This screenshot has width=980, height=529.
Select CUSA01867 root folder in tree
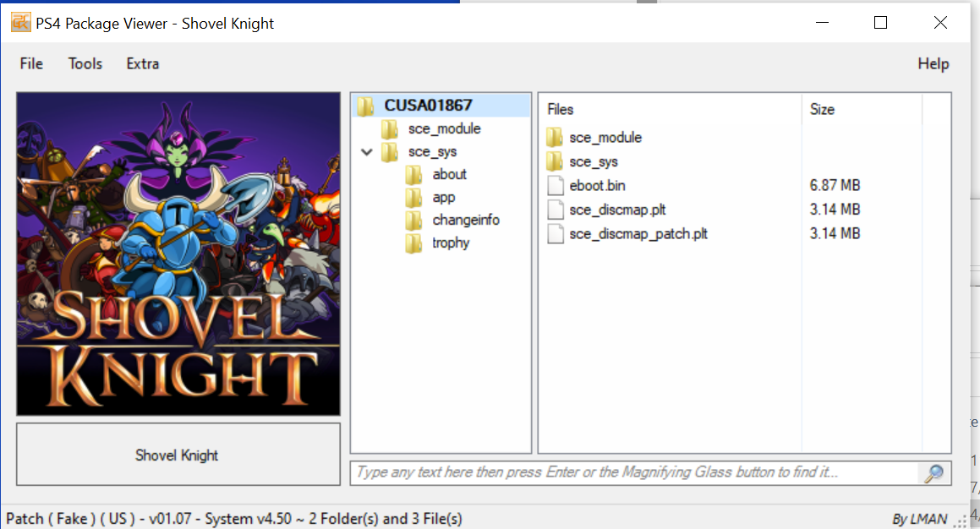(428, 105)
